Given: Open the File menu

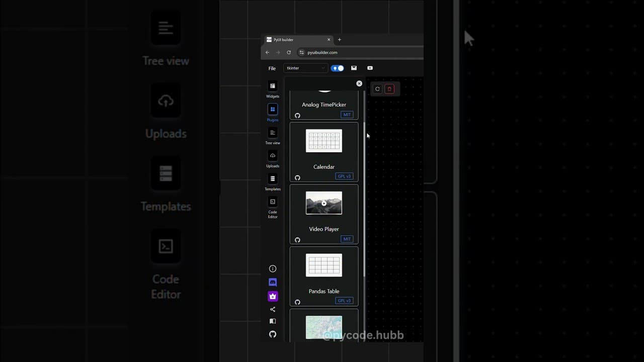Looking at the screenshot, I should pos(272,68).
